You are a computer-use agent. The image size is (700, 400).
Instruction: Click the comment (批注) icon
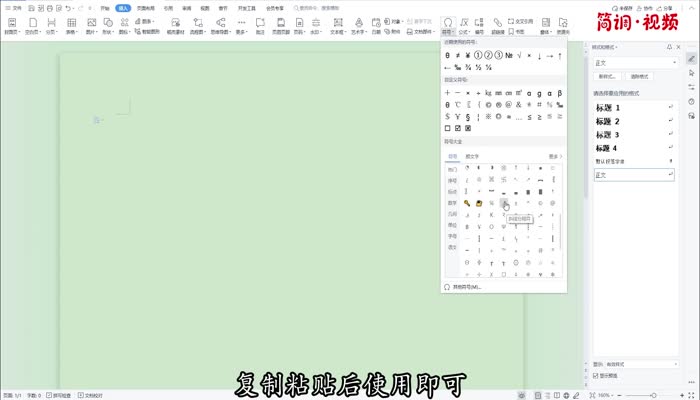coord(260,22)
